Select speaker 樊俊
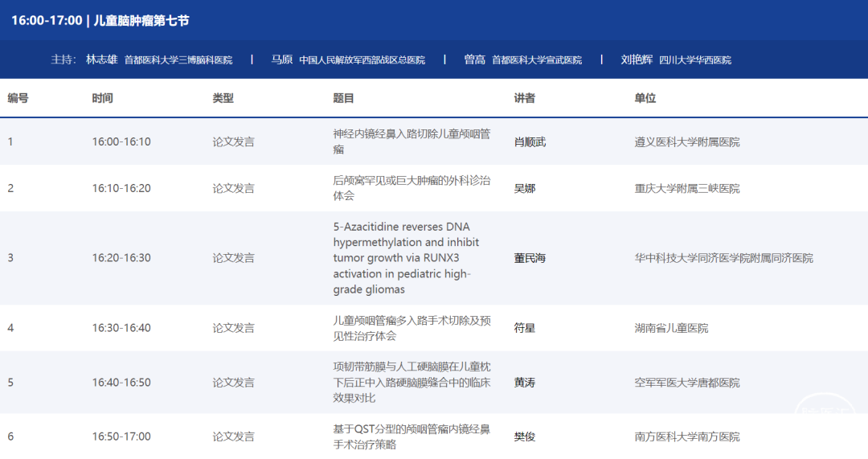Screen dimensions: 868x459 coord(525,436)
